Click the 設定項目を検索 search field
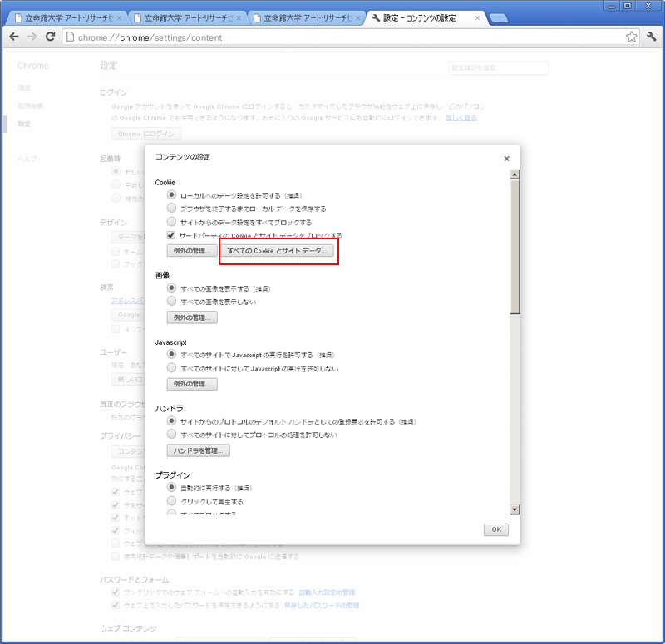Screen dimensions: 665x644 click(498, 68)
